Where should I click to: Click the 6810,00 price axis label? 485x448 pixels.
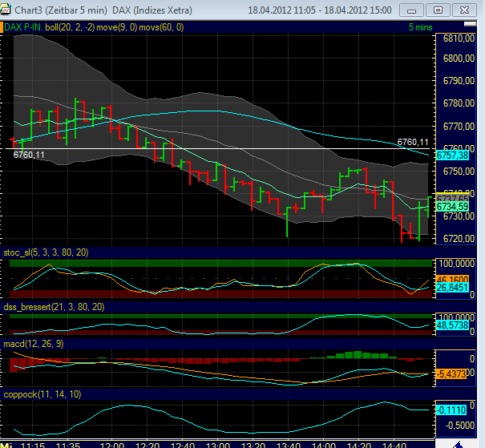(x=459, y=38)
